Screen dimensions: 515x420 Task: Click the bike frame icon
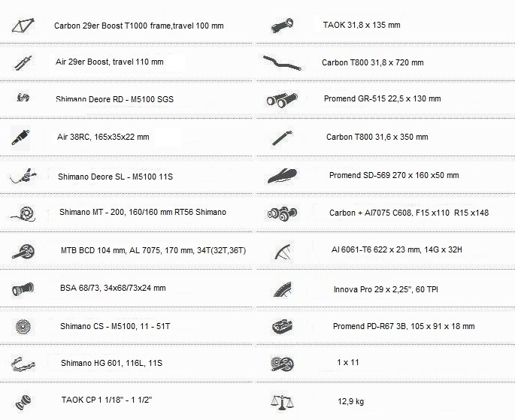[23, 26]
